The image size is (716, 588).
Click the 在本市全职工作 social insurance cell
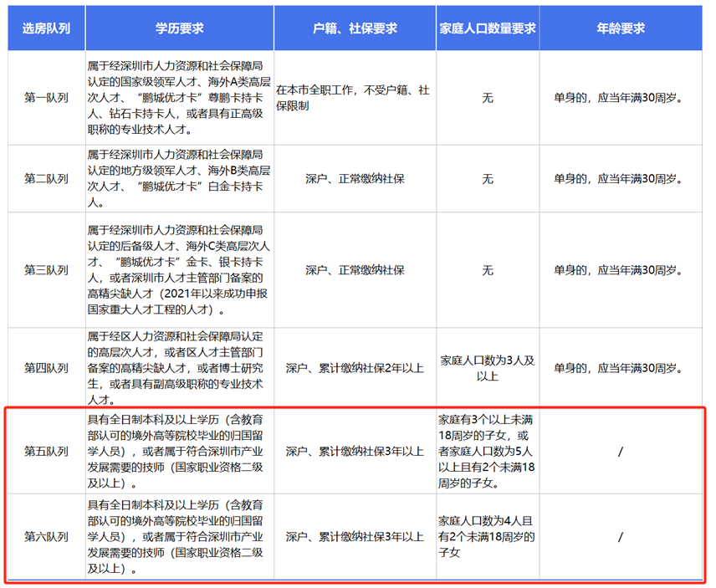coord(355,98)
